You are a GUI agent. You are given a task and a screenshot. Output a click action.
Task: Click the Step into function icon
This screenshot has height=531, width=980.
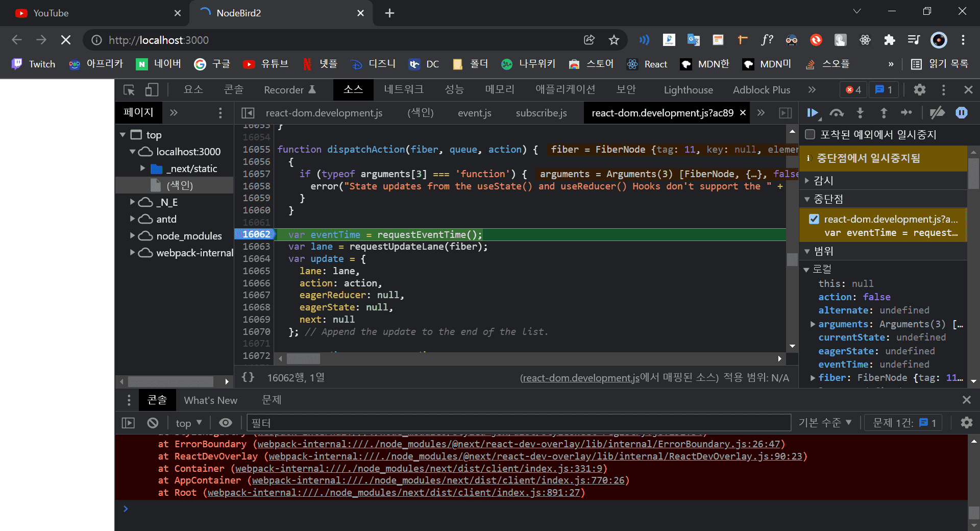point(860,113)
